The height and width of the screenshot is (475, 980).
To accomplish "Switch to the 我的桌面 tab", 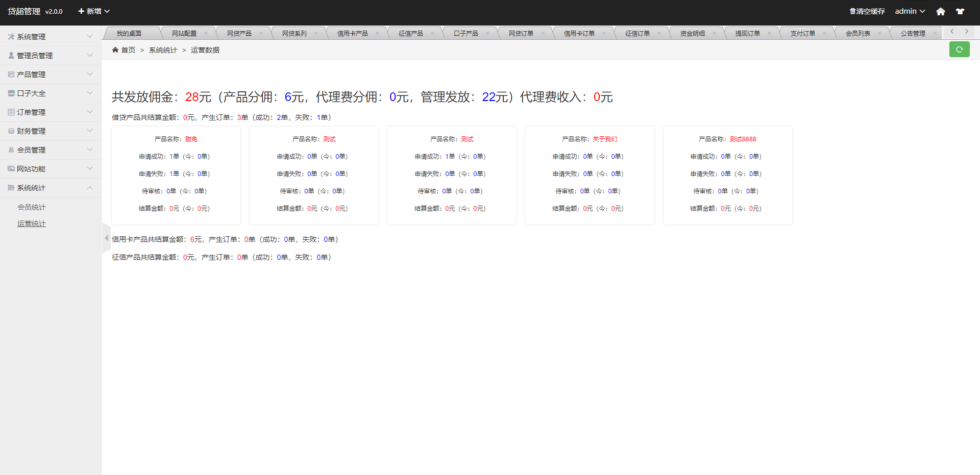I will click(129, 34).
